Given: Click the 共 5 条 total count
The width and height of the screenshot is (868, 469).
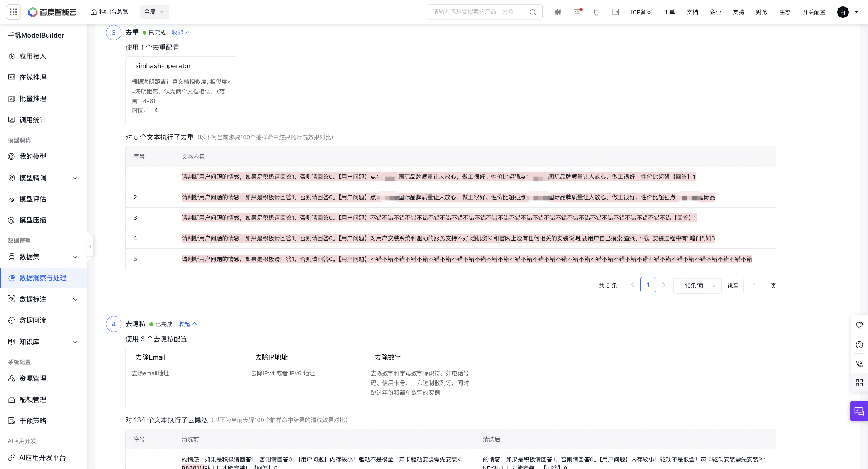Looking at the screenshot, I should point(608,285).
